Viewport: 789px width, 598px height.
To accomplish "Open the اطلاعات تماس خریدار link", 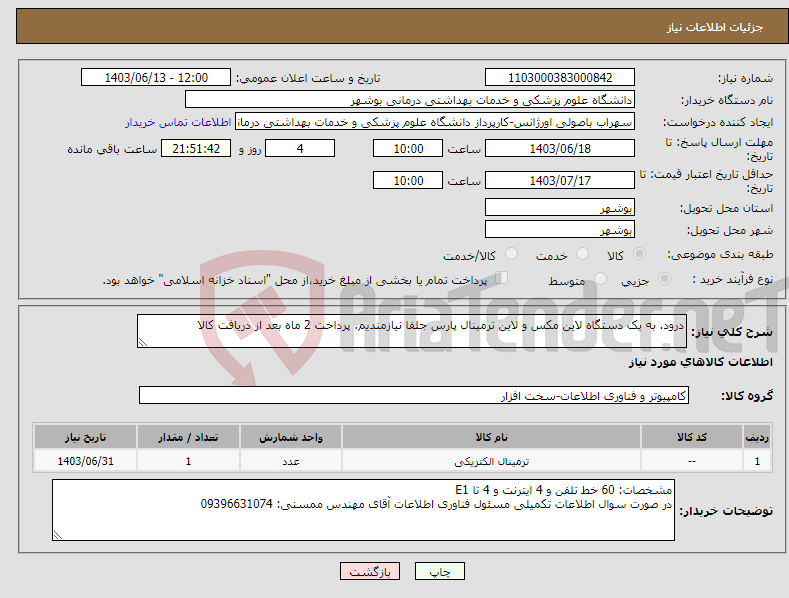I will [x=178, y=122].
